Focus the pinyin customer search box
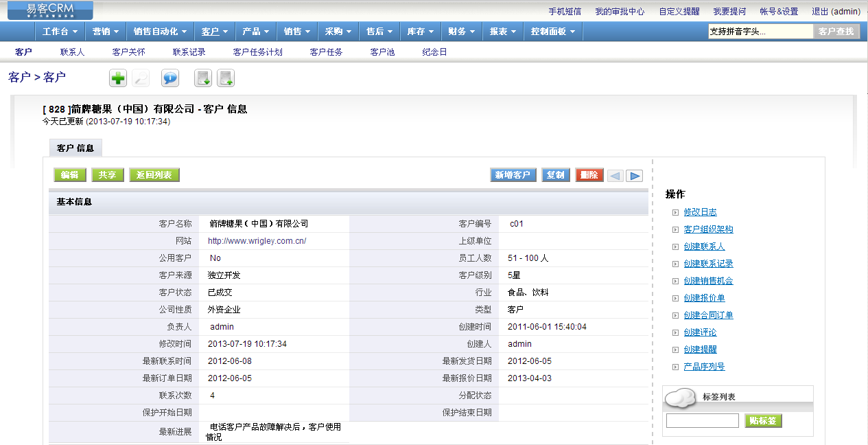 pyautogui.click(x=760, y=32)
